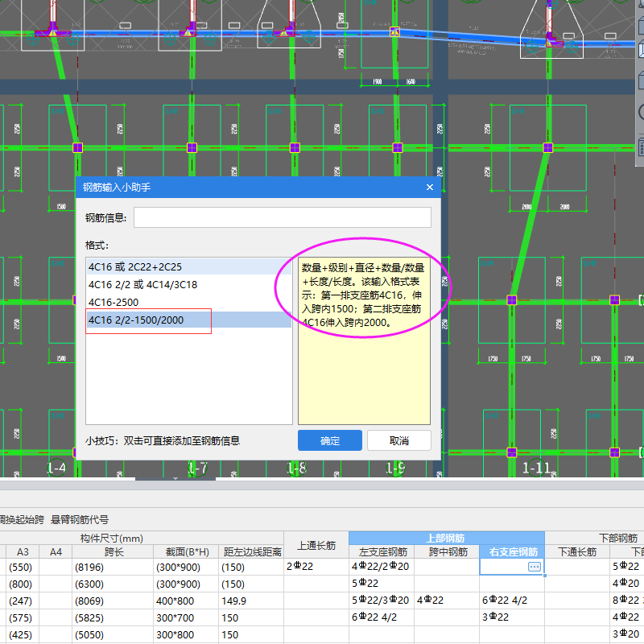Select left support cell '5⏀22'
Image resolution: width=644 pixels, height=644 pixels.
click(382, 584)
